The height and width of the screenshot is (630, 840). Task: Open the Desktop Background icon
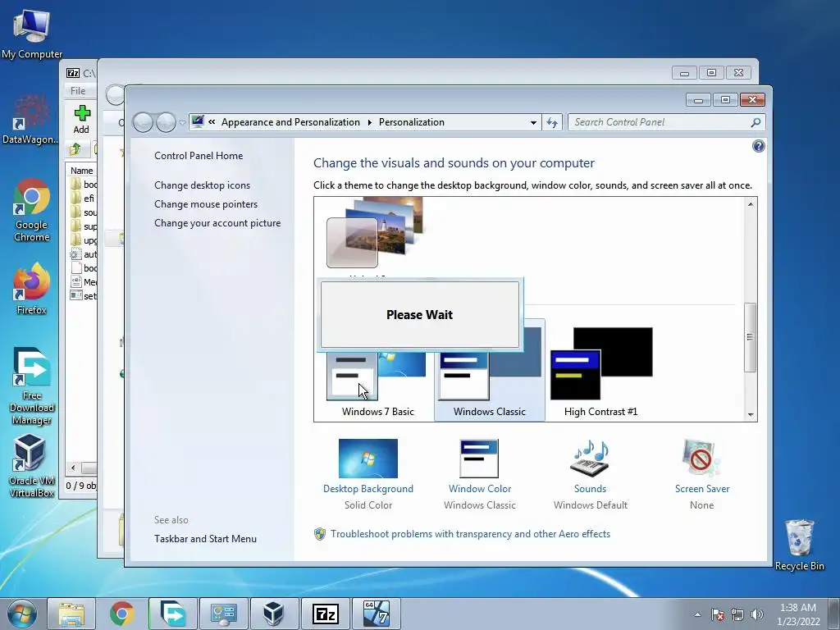368,459
